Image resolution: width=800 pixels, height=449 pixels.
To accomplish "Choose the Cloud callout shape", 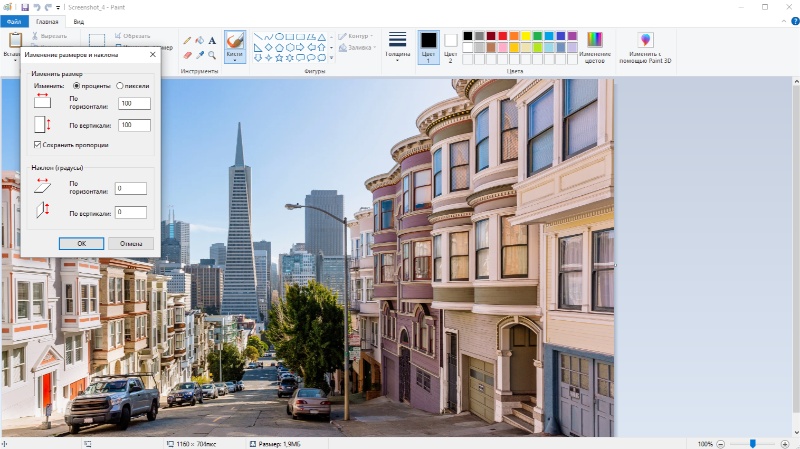I will click(x=322, y=58).
